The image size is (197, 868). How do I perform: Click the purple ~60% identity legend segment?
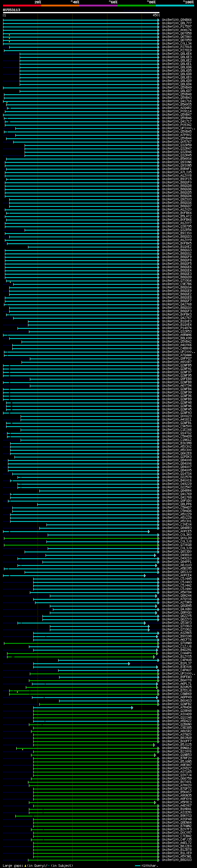point(98,6)
